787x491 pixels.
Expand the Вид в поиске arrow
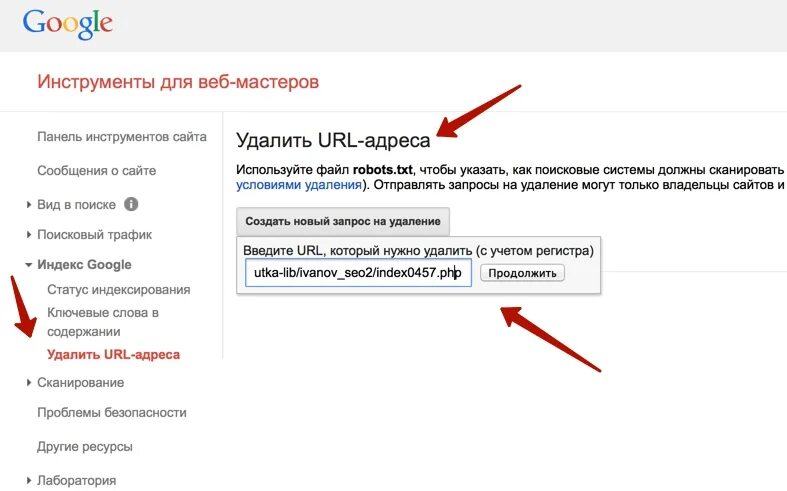[29, 205]
